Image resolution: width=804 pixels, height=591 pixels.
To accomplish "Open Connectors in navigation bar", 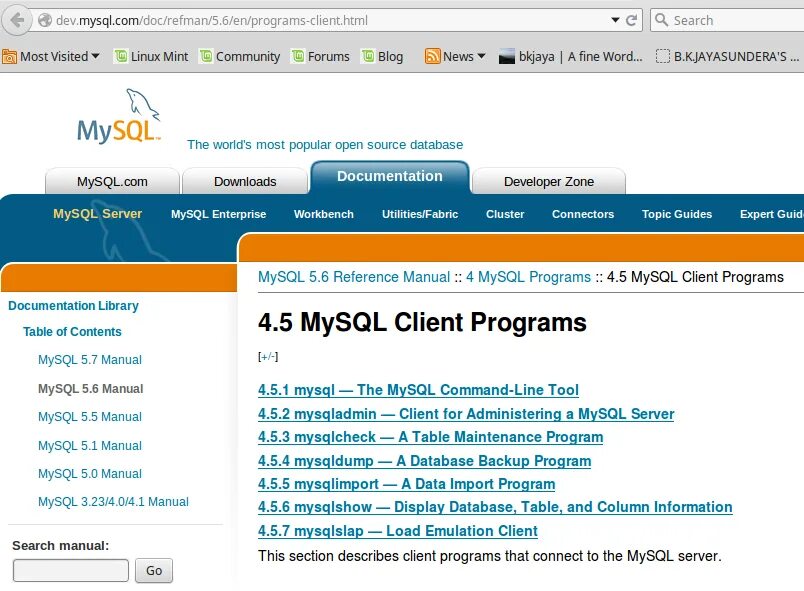I will coord(583,214).
